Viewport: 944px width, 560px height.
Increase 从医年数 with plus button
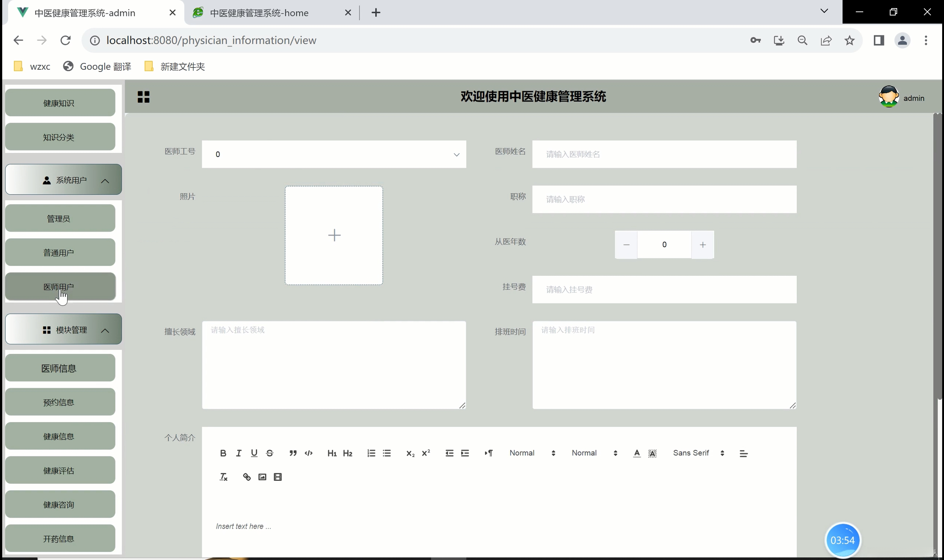703,245
